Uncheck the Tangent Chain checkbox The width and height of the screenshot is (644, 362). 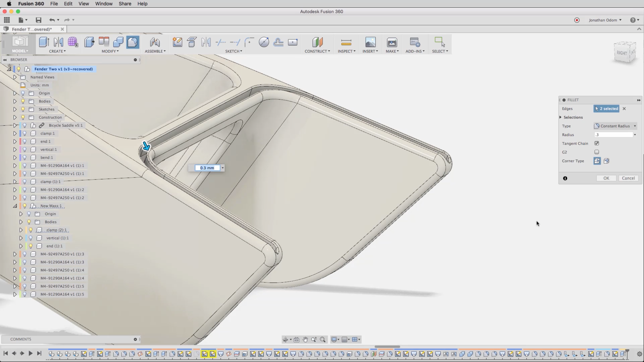click(x=597, y=143)
